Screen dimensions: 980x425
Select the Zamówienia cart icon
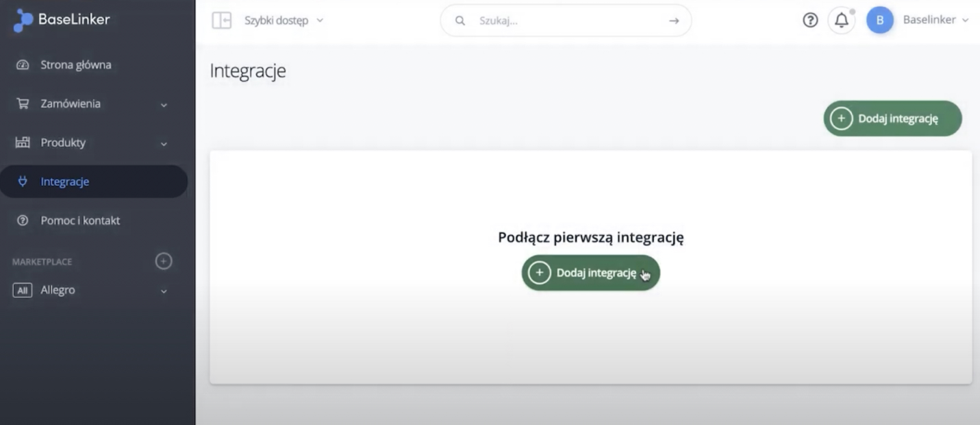pos(21,103)
